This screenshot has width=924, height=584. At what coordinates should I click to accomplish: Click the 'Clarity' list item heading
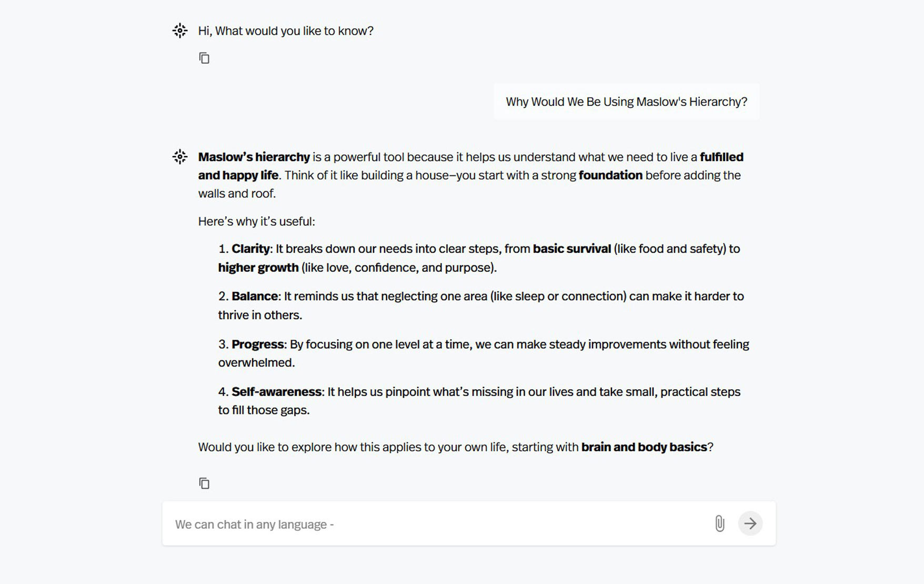click(250, 249)
